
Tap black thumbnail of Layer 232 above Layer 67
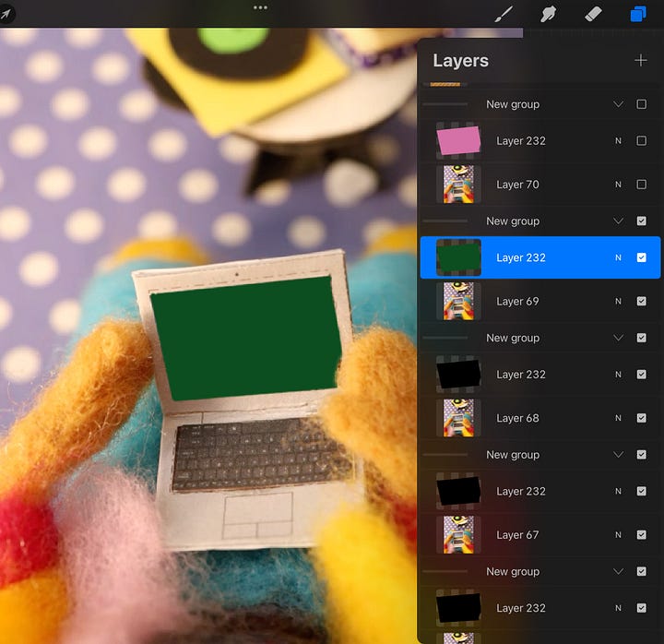click(x=458, y=492)
